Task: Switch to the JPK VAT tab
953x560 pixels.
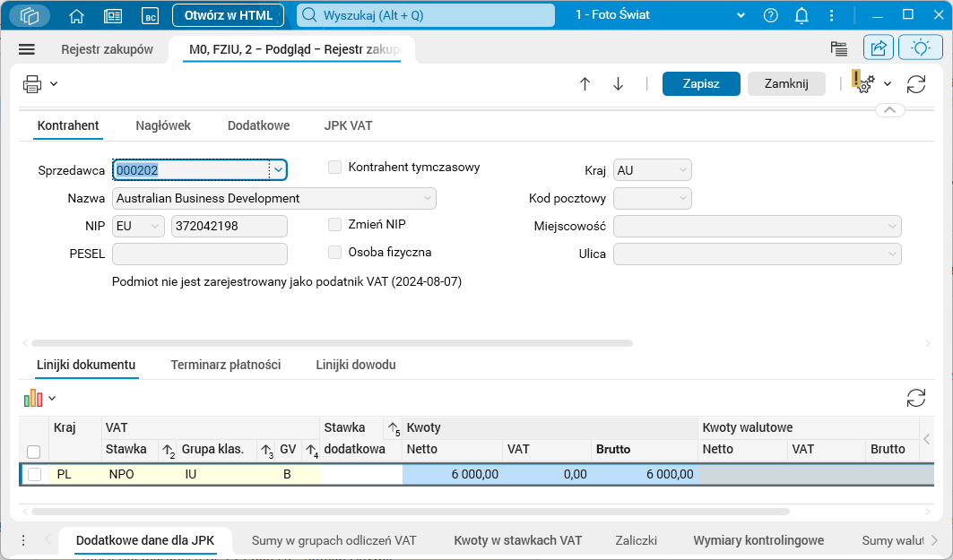Action: [x=348, y=126]
